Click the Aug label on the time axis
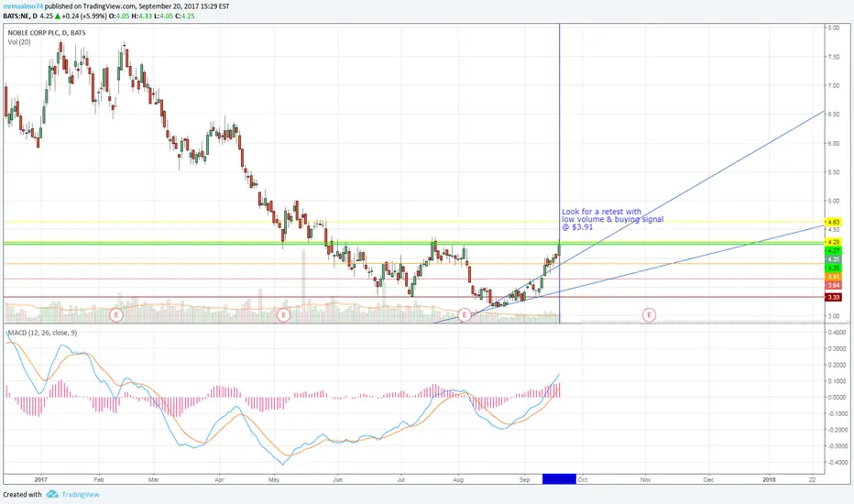The image size is (854, 504). (x=458, y=480)
